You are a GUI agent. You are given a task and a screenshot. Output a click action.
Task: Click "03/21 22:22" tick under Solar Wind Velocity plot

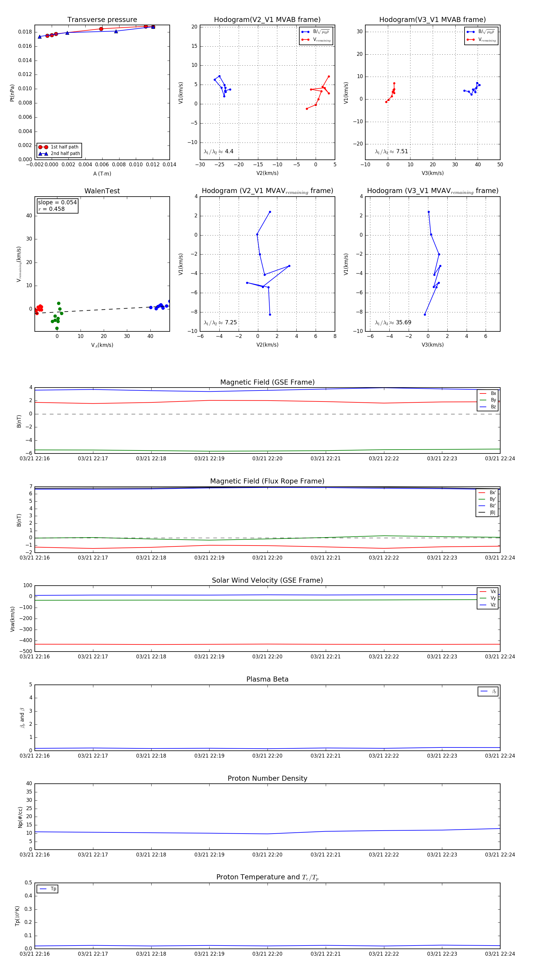point(384,657)
